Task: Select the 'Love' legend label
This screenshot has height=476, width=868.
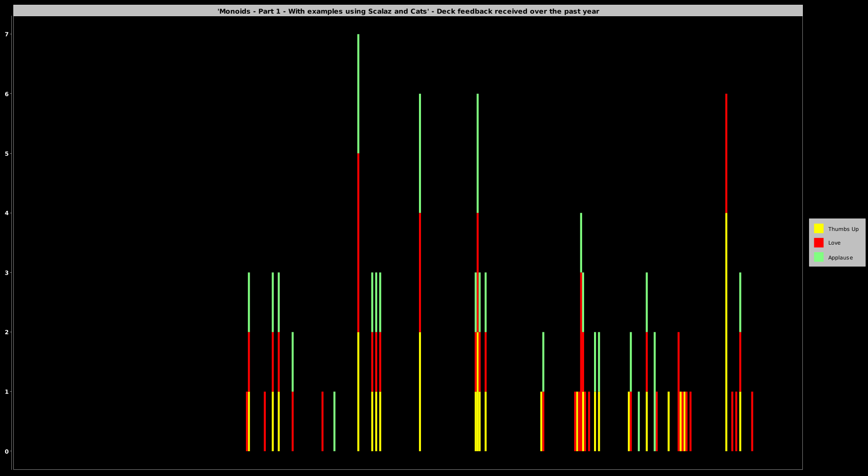Action: point(834,243)
